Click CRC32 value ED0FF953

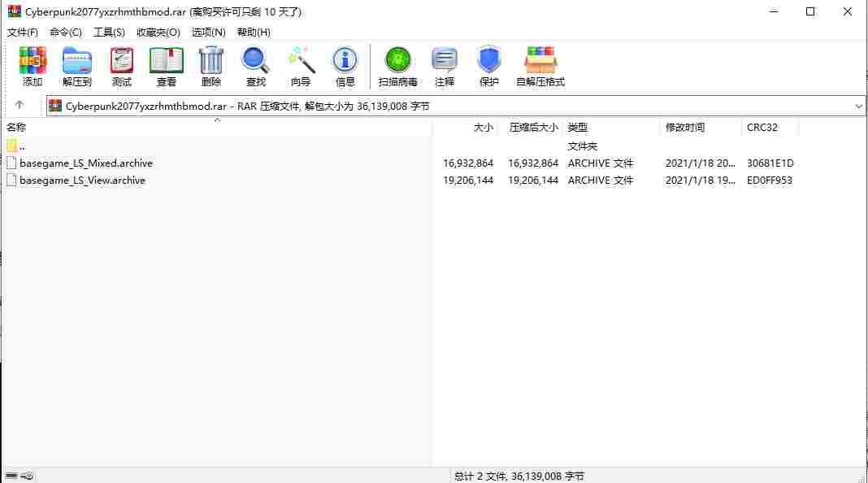click(770, 180)
